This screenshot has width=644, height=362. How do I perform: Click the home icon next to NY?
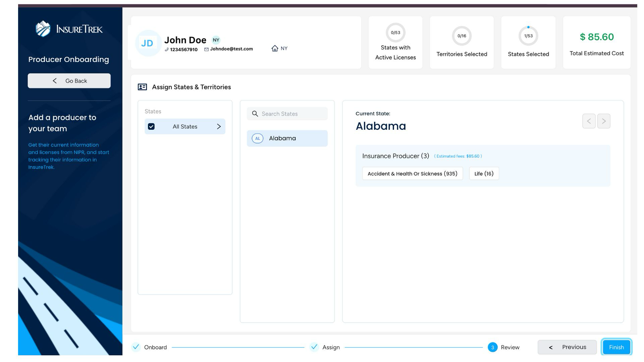click(275, 48)
